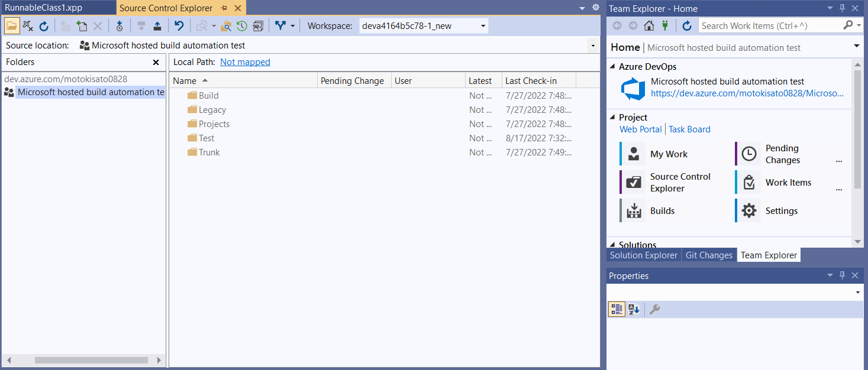This screenshot has width=868, height=370.
Task: Switch to the Solution Explorer tab
Action: [644, 255]
